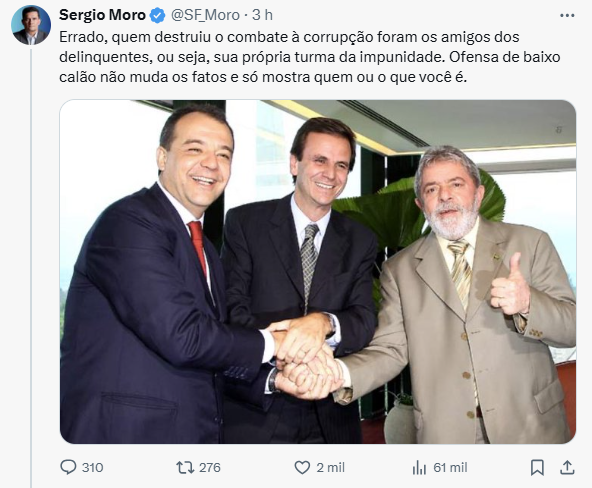The height and width of the screenshot is (488, 592).
Task: Click the 61 mil views count
Action: coord(450,467)
